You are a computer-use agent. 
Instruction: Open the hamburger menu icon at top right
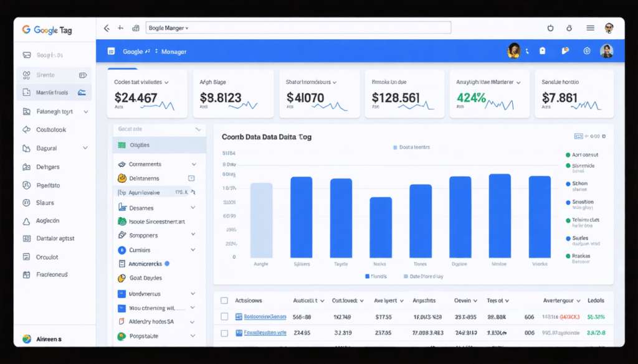[x=590, y=28]
